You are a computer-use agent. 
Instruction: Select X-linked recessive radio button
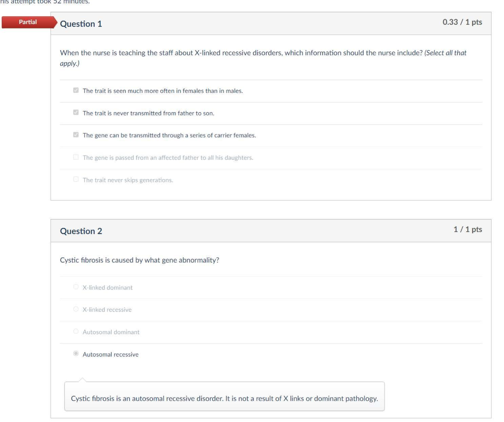[76, 309]
